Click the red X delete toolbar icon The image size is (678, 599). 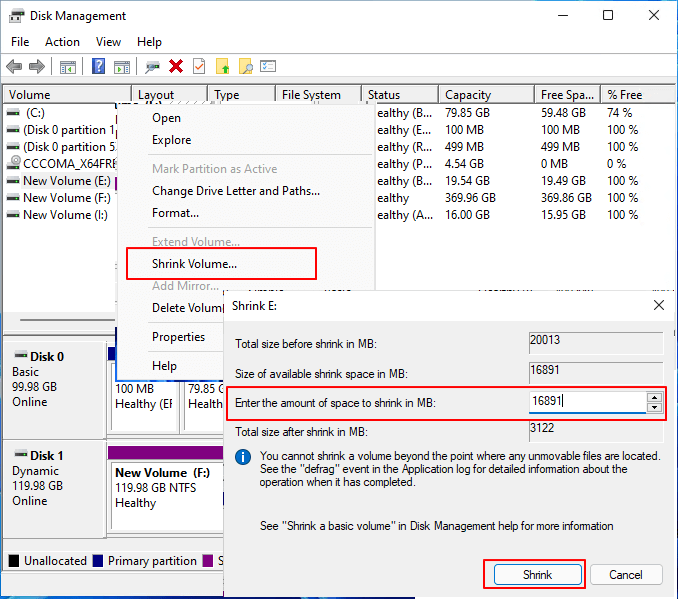pyautogui.click(x=176, y=67)
